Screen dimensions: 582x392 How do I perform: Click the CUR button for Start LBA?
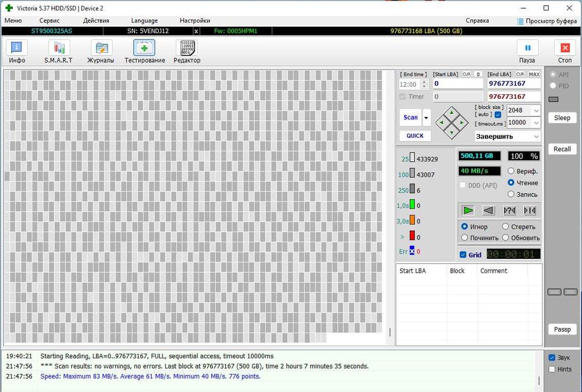pos(466,74)
